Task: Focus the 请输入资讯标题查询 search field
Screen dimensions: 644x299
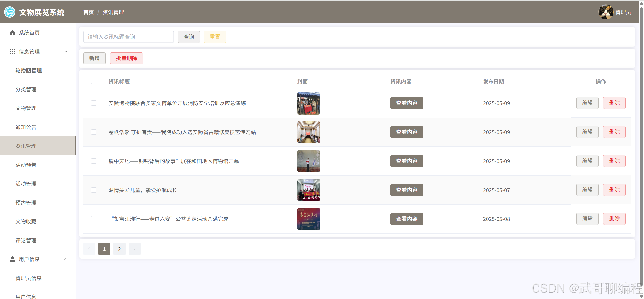Action: (128, 37)
